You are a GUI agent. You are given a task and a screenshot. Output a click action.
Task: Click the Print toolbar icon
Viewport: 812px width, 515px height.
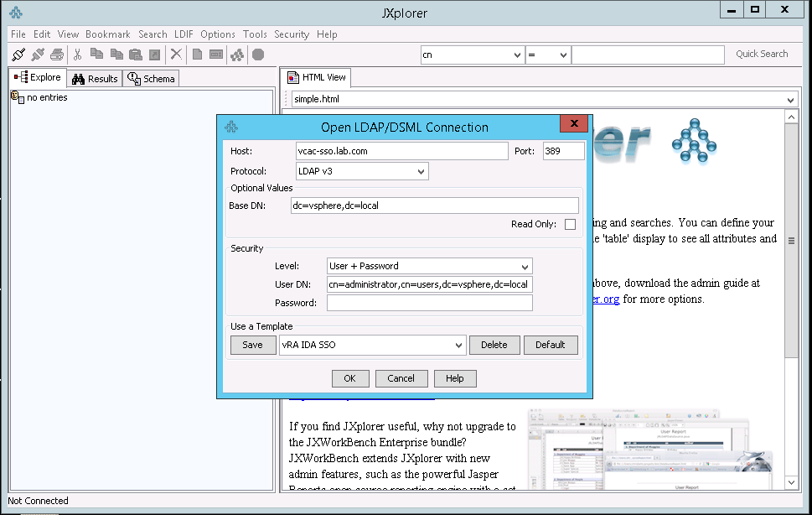(x=57, y=54)
